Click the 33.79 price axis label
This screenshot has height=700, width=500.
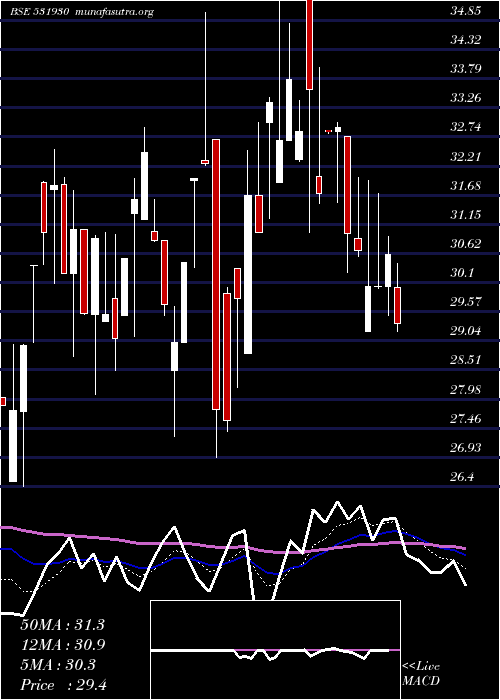(x=466, y=69)
